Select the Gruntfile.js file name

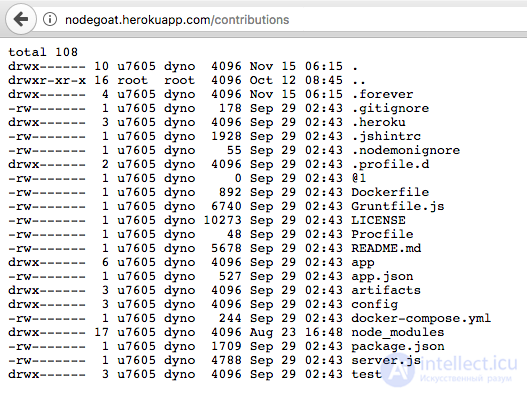click(398, 206)
